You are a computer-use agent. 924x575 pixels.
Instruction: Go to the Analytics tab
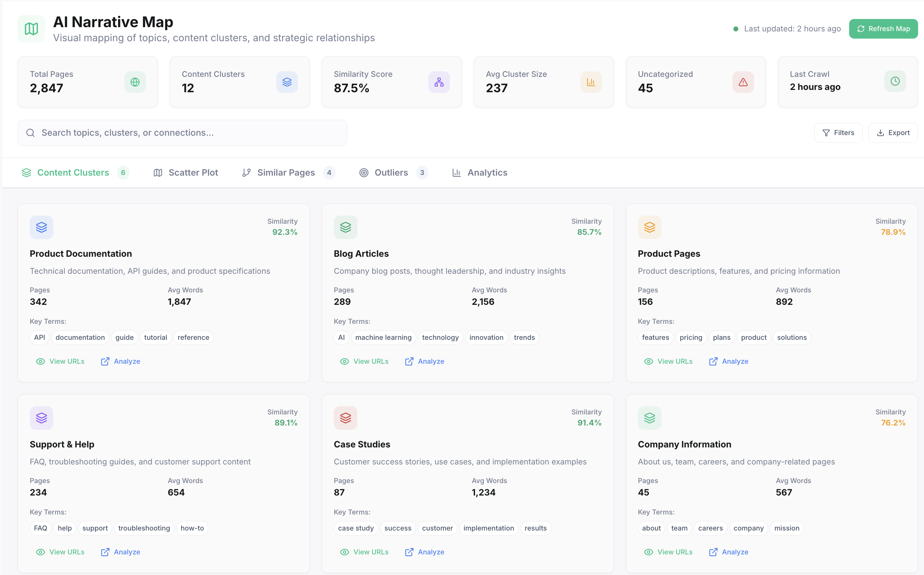[x=480, y=173]
